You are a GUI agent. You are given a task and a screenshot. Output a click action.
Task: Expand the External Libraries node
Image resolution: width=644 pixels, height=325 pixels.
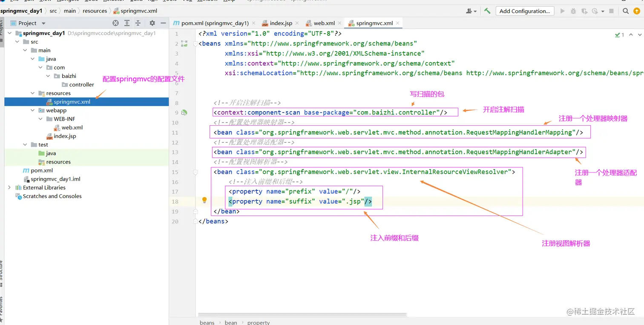[x=10, y=187]
